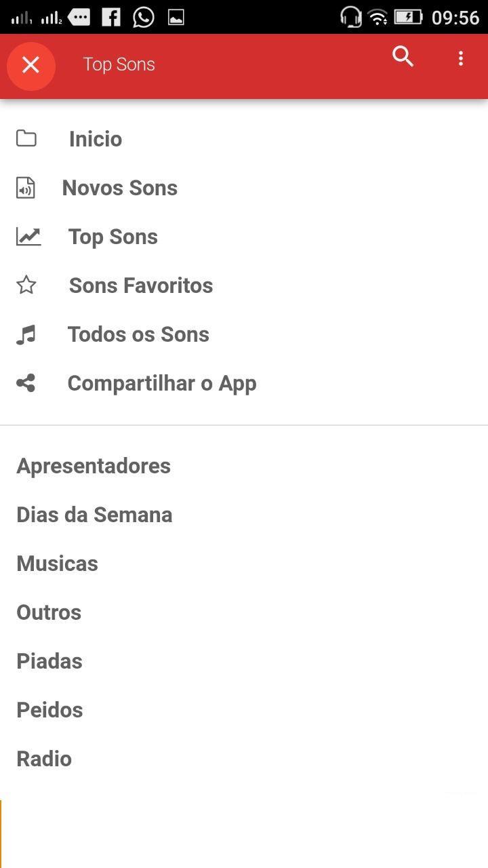Open search with the magnifier icon
Image resolution: width=488 pixels, height=868 pixels.
click(x=403, y=57)
